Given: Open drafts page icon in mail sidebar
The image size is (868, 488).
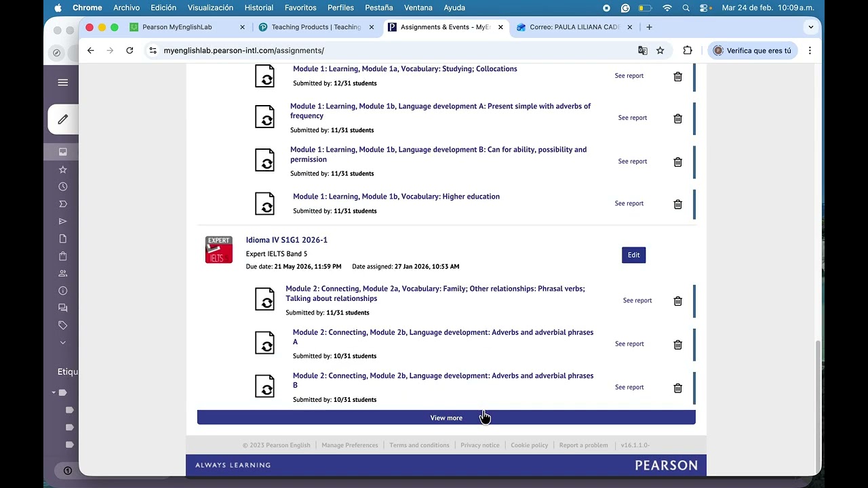Looking at the screenshot, I should 63,239.
